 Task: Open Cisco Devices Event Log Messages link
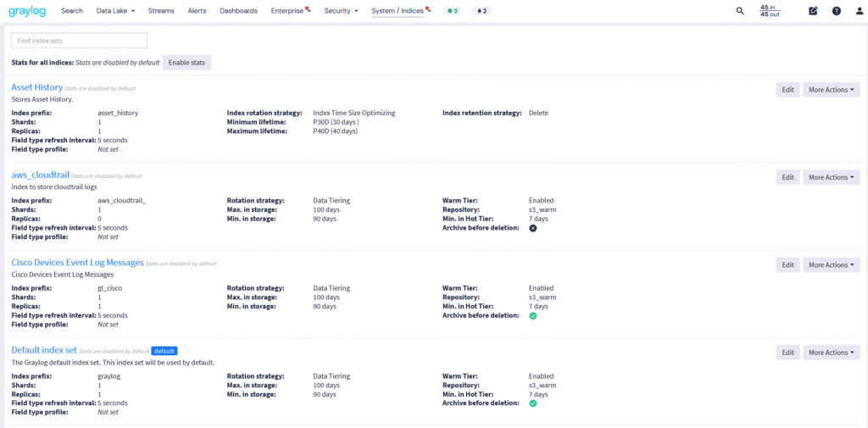pos(77,263)
